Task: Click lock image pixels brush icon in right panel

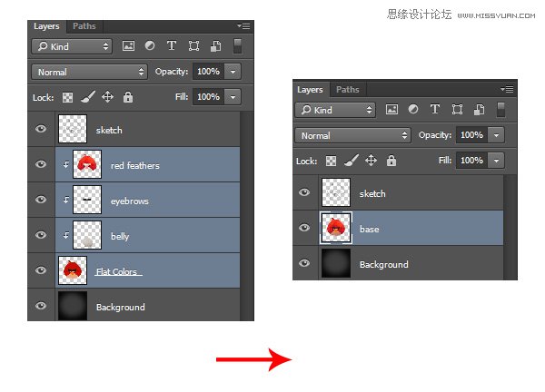Action: pos(351,161)
